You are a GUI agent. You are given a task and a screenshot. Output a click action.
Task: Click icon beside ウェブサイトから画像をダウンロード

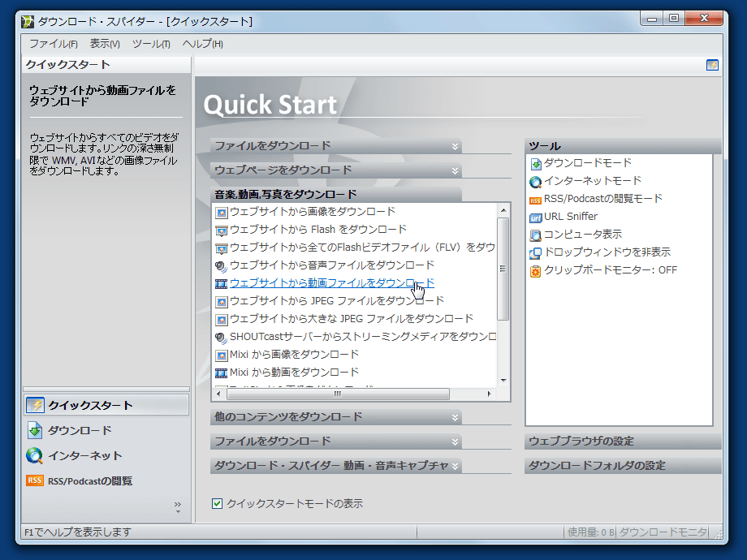(x=221, y=213)
